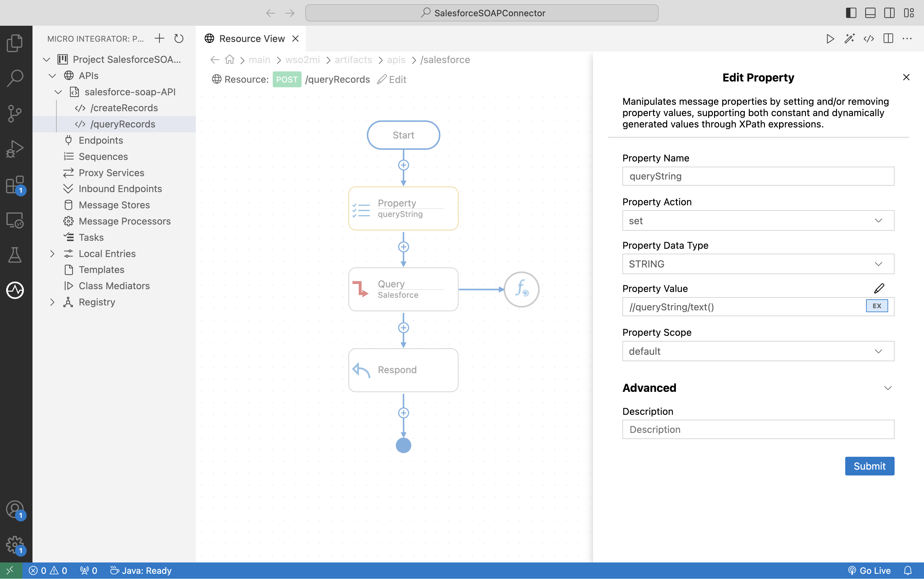The image size is (924, 579).
Task: Edit the queryRecords resource
Action: 392,79
